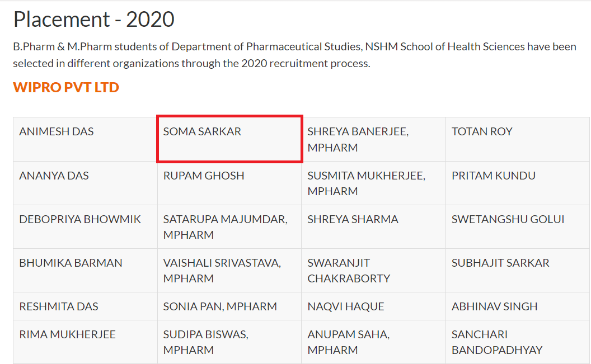Click the VAISHALI SRIVASTAVA, MPHARM cell
591x364 pixels.
click(229, 270)
